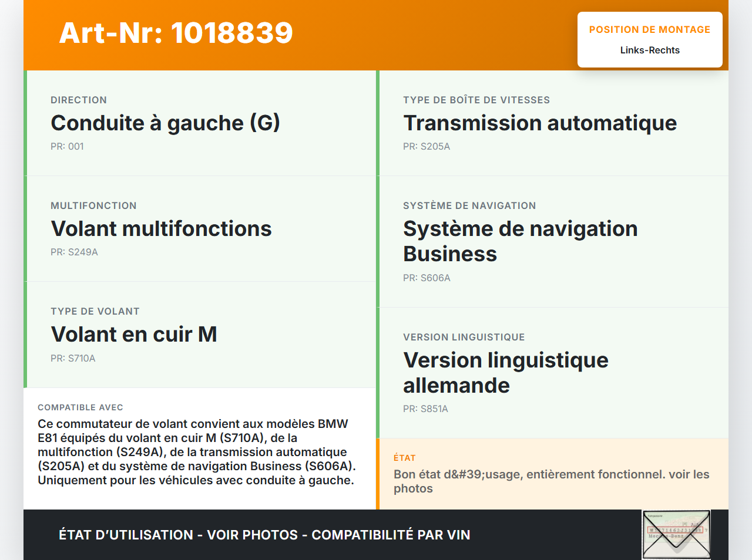Select the Conduite à gauche (G) heading
Screen dimensions: 752x560
[x=165, y=123]
